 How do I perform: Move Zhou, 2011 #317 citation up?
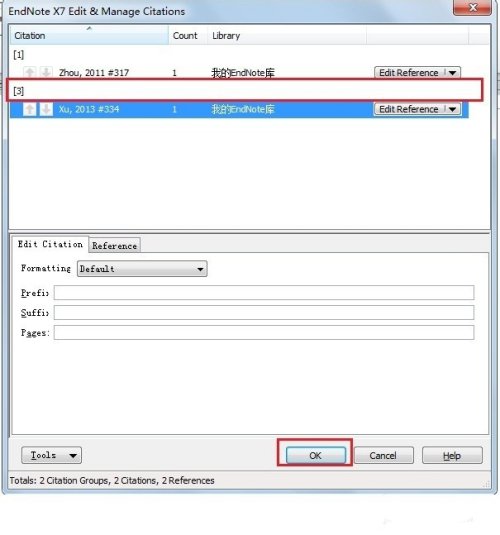coord(29,72)
